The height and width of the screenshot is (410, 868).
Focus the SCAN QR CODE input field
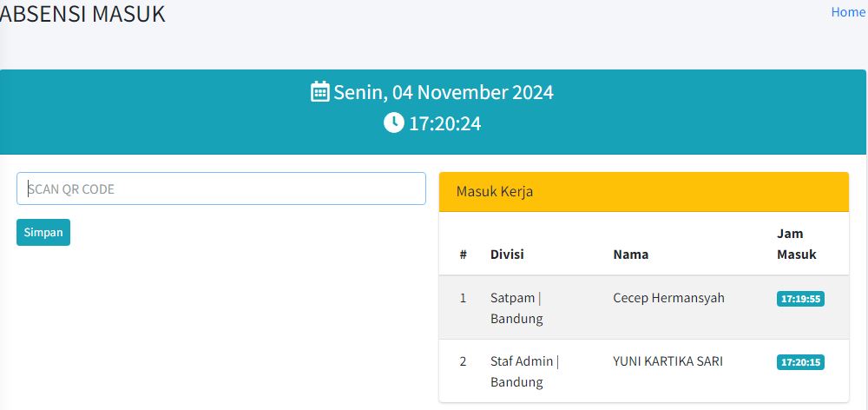[220, 189]
